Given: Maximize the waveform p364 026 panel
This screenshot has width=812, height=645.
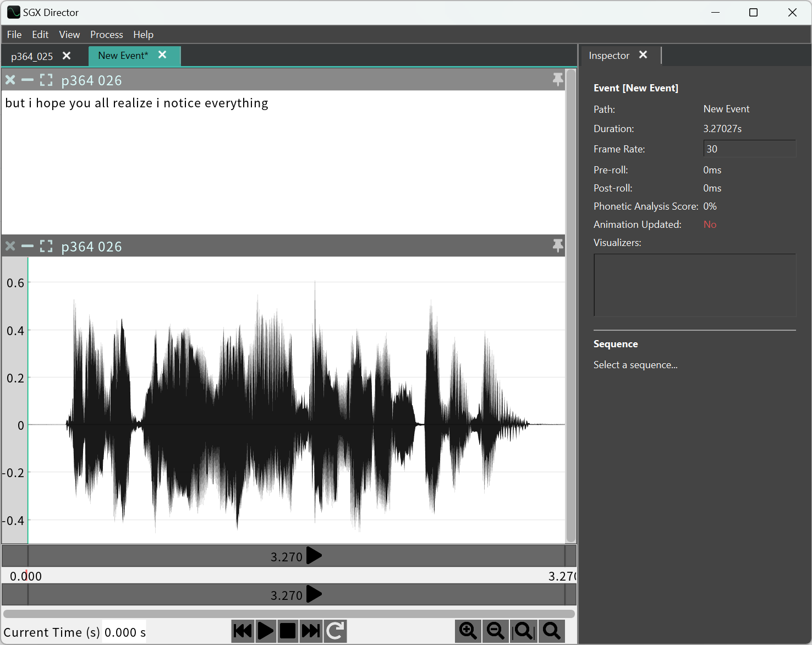Looking at the screenshot, I should click(46, 247).
